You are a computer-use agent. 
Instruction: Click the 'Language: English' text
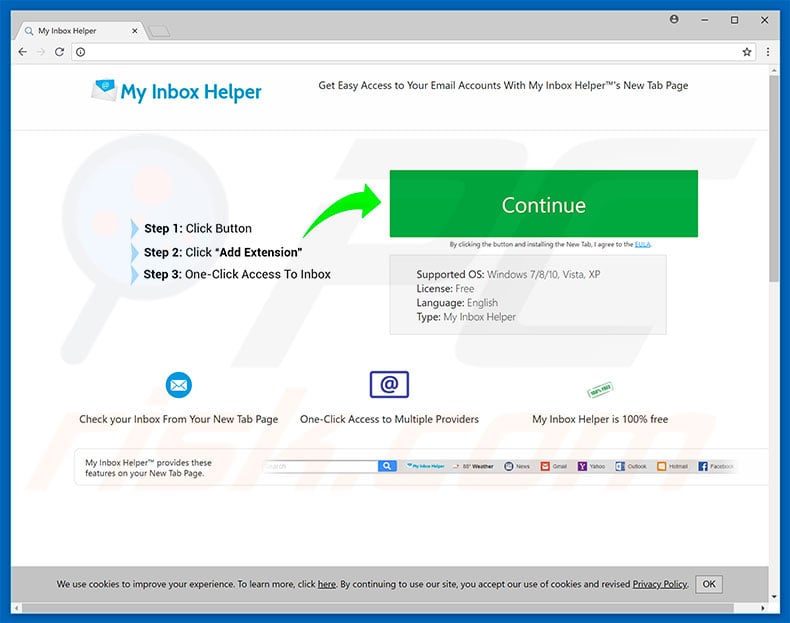point(457,303)
